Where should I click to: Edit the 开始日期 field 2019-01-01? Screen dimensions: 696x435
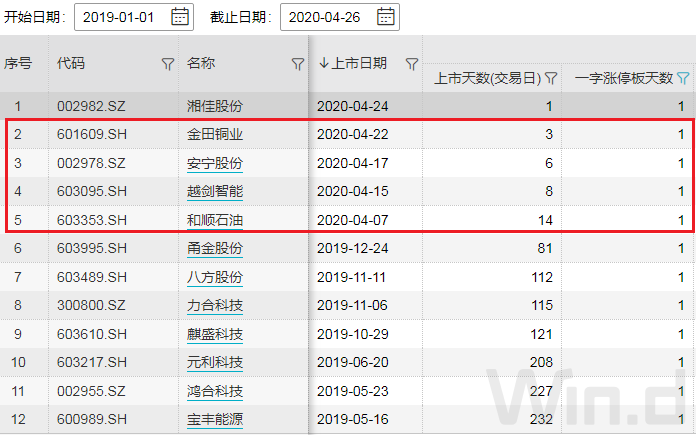134,17
